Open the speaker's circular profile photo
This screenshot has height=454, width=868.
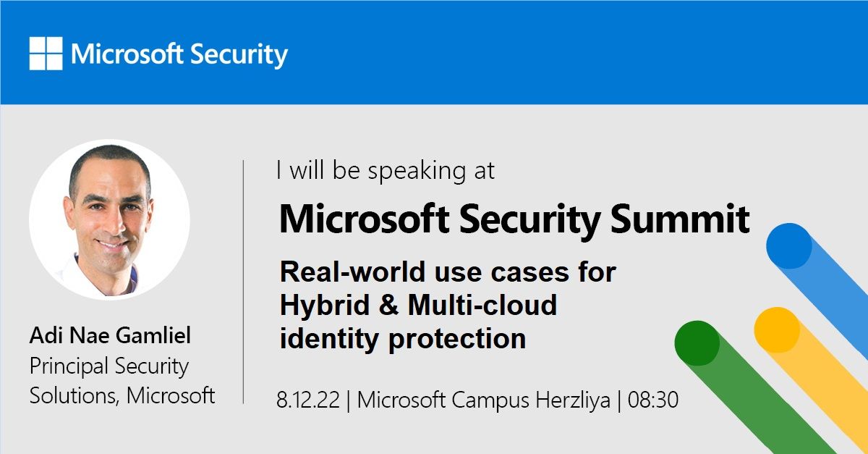point(109,220)
